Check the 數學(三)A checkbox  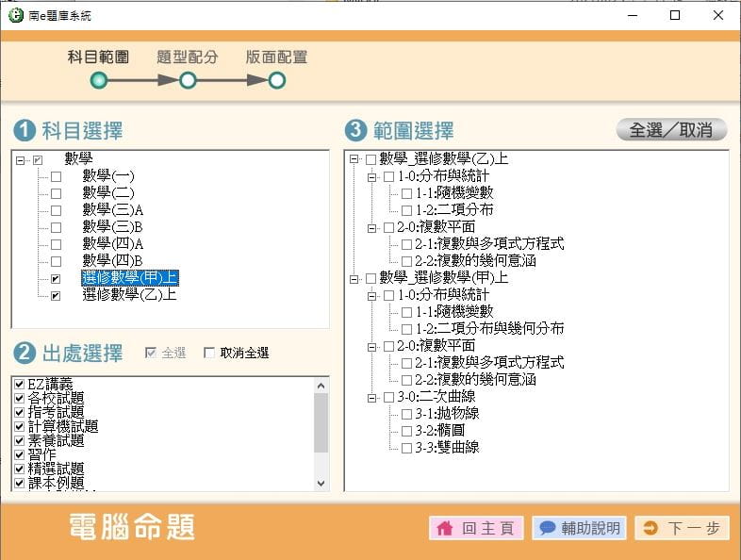click(57, 211)
